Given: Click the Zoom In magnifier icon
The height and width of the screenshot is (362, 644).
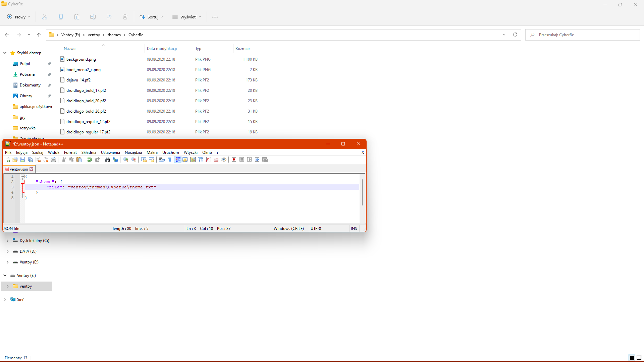Looking at the screenshot, I should click(x=126, y=160).
